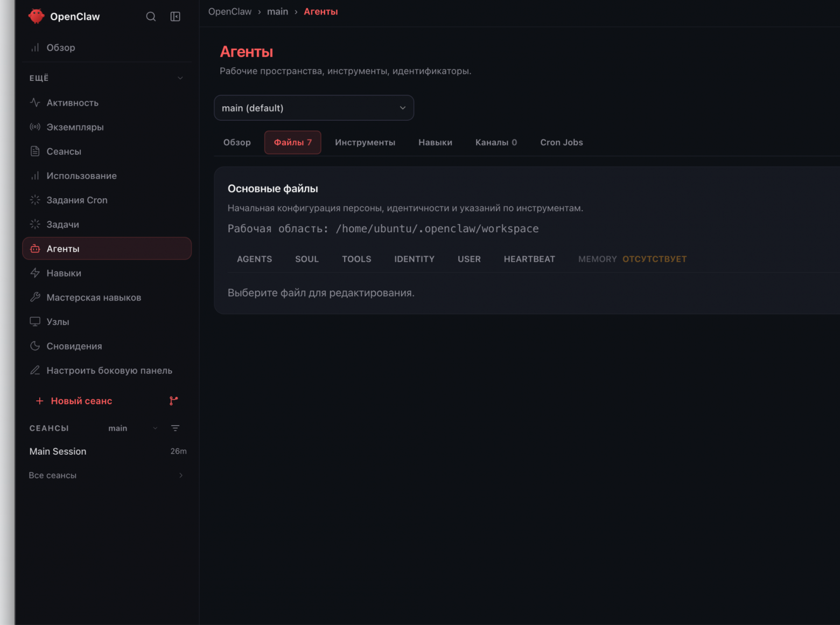
Task: Click the chart icon beside Использование
Action: tap(35, 175)
